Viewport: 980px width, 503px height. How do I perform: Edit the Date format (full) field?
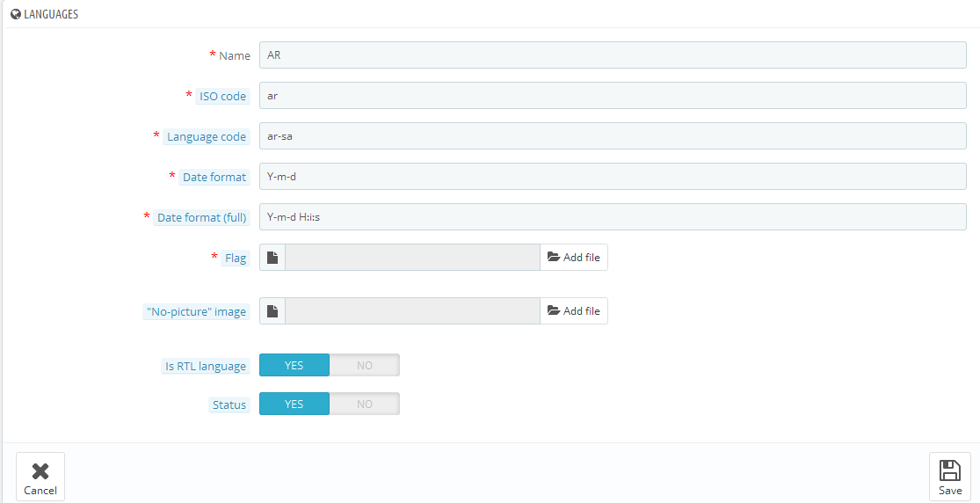pyautogui.click(x=613, y=217)
